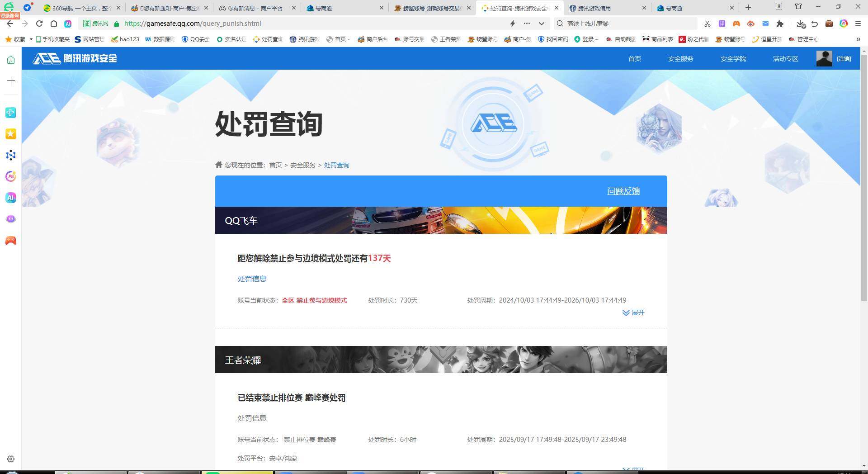Open the sidebar home icon

coord(11,60)
